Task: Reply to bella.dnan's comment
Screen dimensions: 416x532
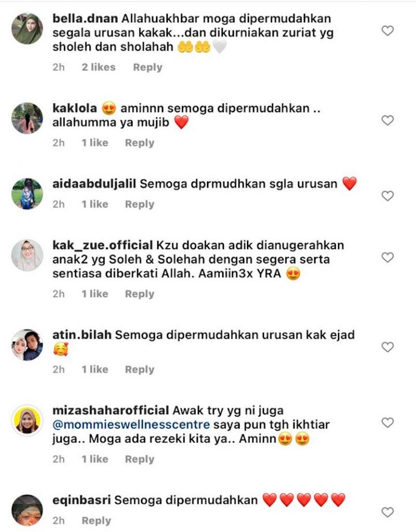Action: pos(147,67)
